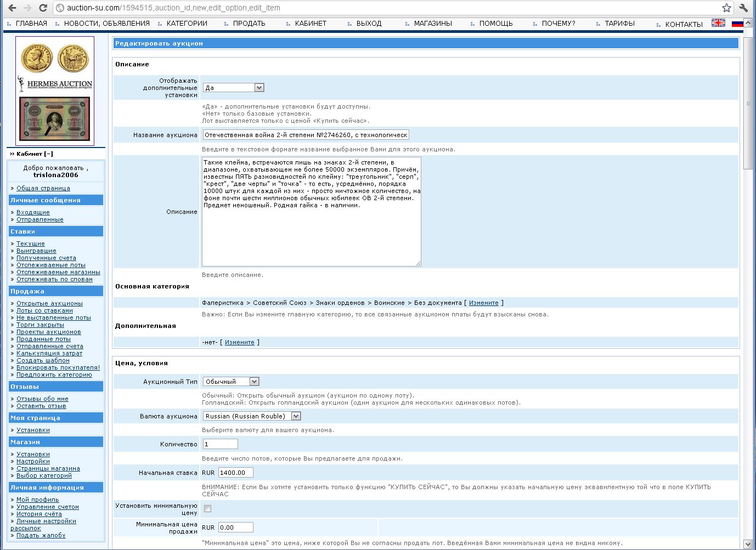Click the browser back arrow
Viewport: 756px width, 550px height.
tap(12, 8)
